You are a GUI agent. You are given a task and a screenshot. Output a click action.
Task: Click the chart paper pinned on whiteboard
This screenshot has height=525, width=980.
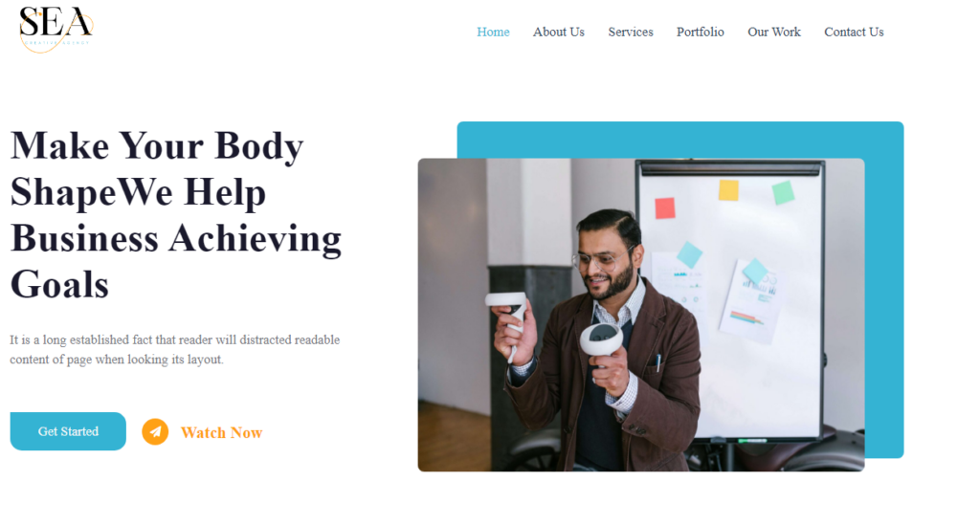point(750,301)
